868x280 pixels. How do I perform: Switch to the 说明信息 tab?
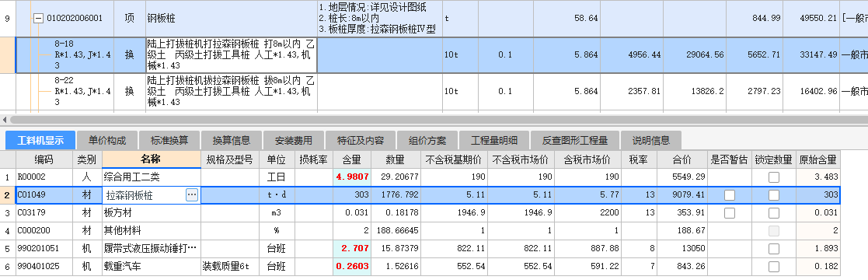pyautogui.click(x=650, y=140)
